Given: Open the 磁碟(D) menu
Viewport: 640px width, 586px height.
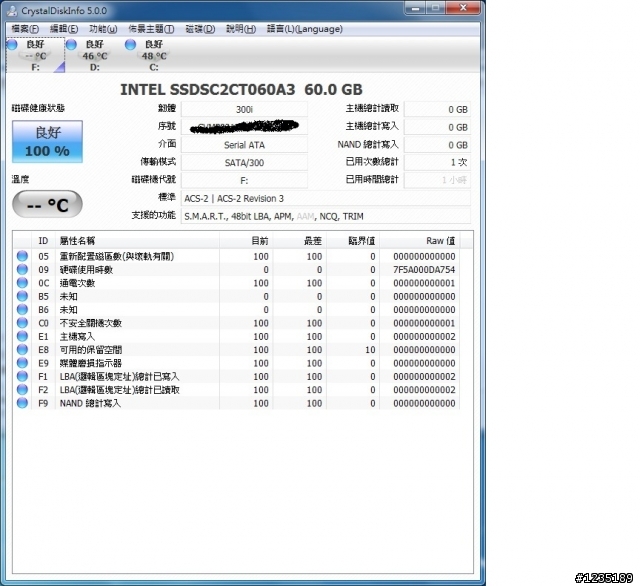Looking at the screenshot, I should click(x=200, y=29).
